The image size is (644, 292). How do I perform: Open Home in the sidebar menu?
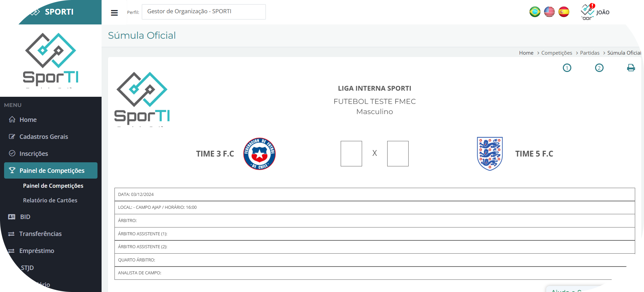[28, 120]
